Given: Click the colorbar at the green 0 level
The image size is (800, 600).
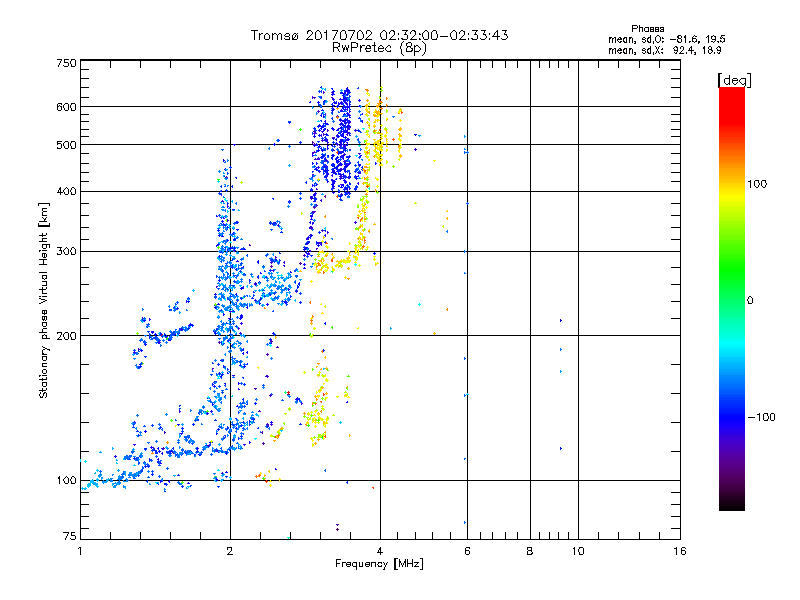Looking at the screenshot, I should pyautogui.click(x=732, y=300).
